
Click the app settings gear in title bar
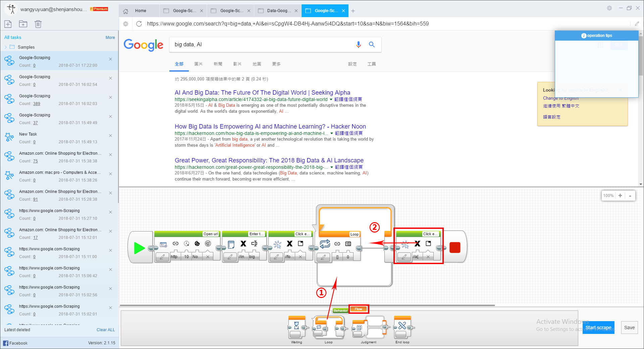coord(609,8)
